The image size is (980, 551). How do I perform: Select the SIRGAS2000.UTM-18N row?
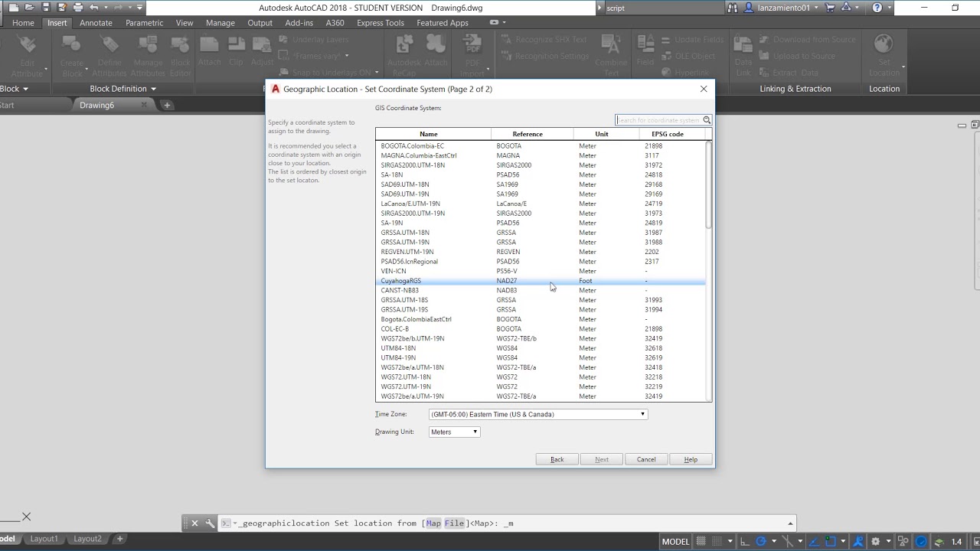540,165
